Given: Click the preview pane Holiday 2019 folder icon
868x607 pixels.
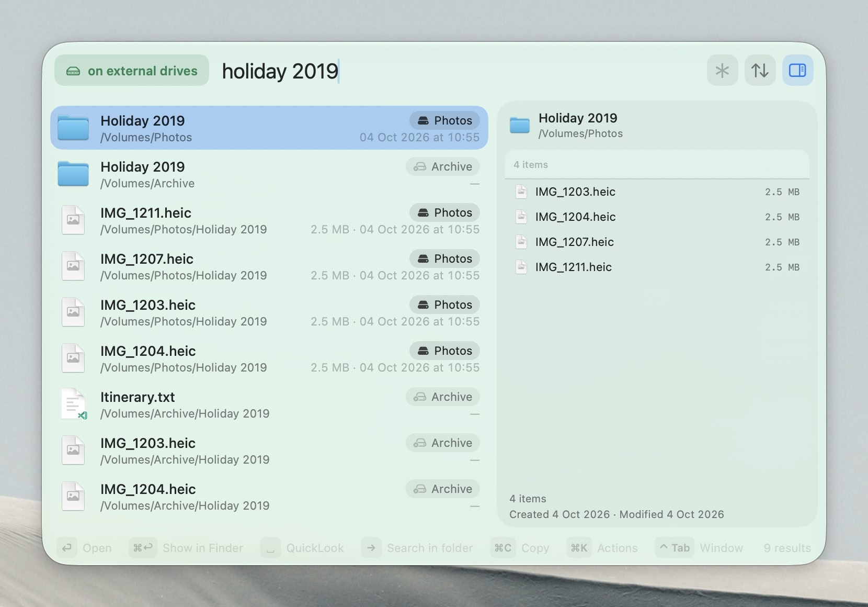Looking at the screenshot, I should [520, 125].
